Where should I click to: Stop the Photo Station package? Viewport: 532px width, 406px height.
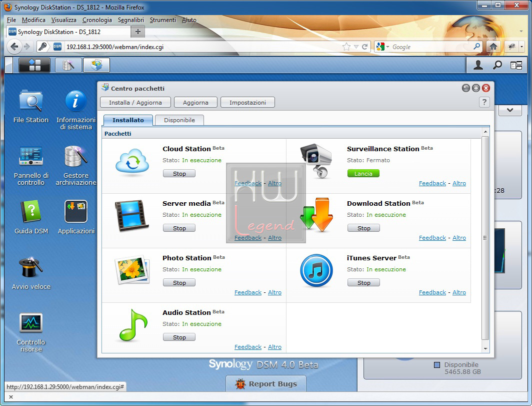(x=179, y=283)
